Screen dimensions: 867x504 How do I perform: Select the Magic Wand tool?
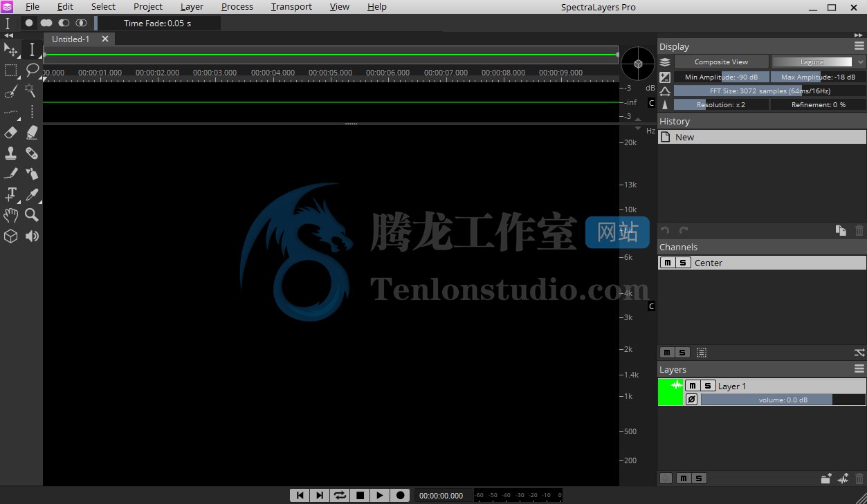(x=32, y=91)
